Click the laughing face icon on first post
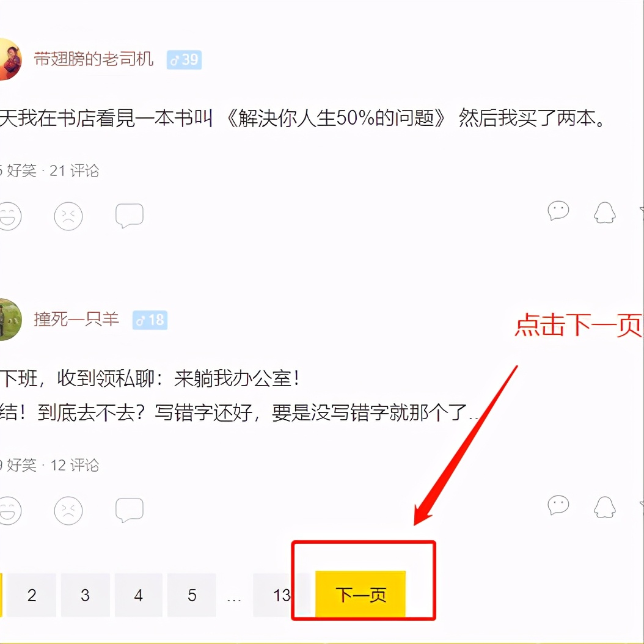Viewport: 644px width, 644px height. 9,216
